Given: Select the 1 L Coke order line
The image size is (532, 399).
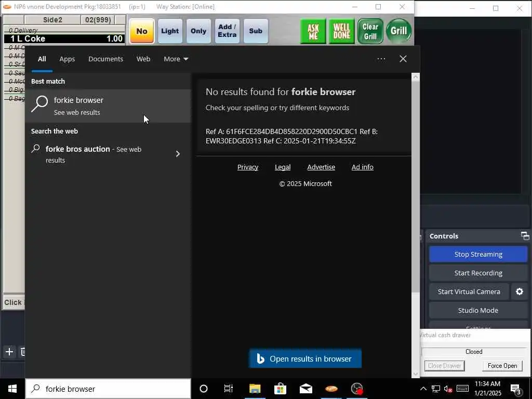Looking at the screenshot, I should click(x=64, y=38).
